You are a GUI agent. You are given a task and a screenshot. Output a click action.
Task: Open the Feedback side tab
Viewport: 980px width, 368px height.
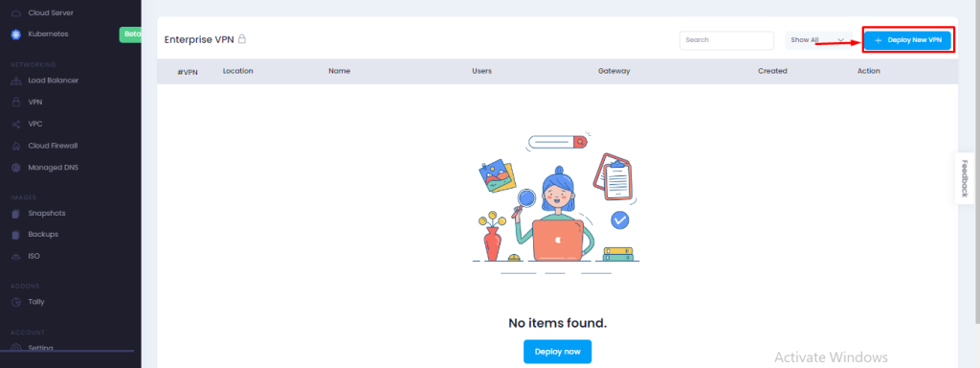tap(965, 177)
